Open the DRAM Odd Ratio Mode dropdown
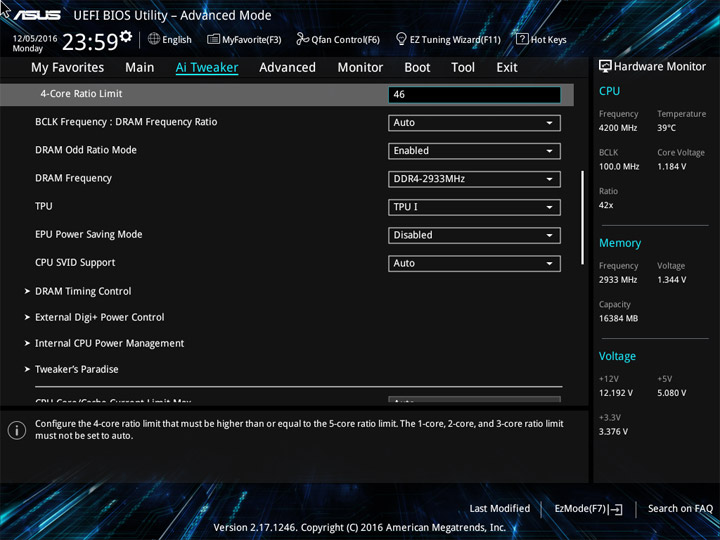The width and height of the screenshot is (720, 540). [474, 151]
